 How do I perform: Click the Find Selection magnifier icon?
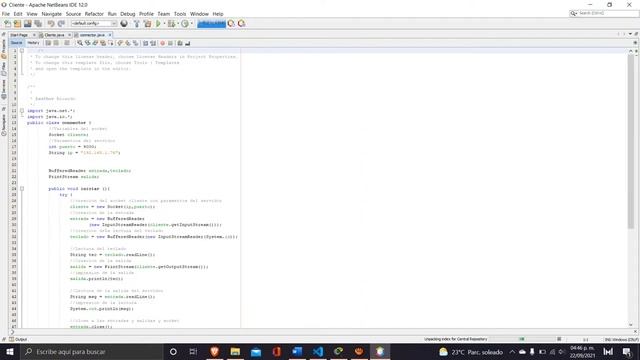pyautogui.click(x=80, y=43)
